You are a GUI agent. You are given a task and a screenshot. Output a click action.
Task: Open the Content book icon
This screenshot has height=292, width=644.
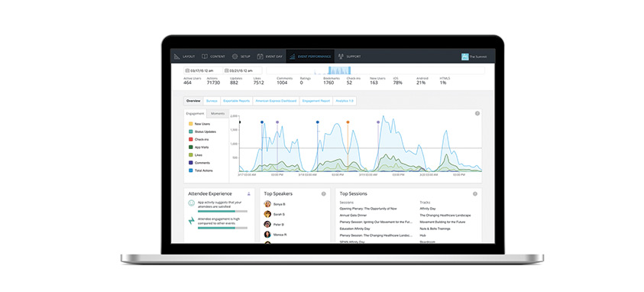coord(205,57)
